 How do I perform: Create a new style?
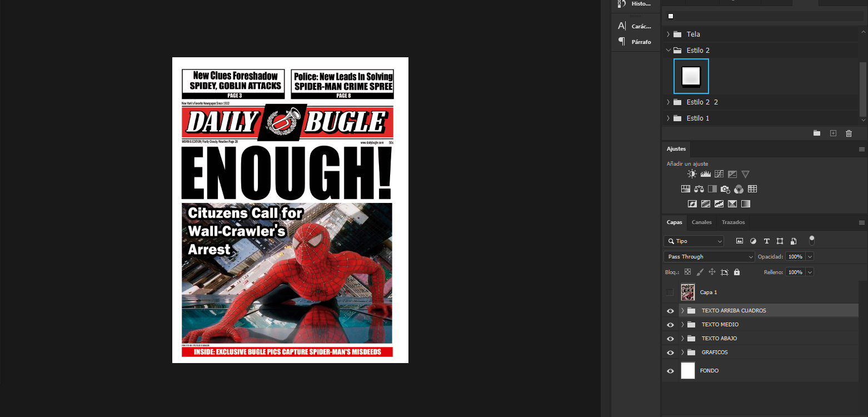(x=833, y=133)
